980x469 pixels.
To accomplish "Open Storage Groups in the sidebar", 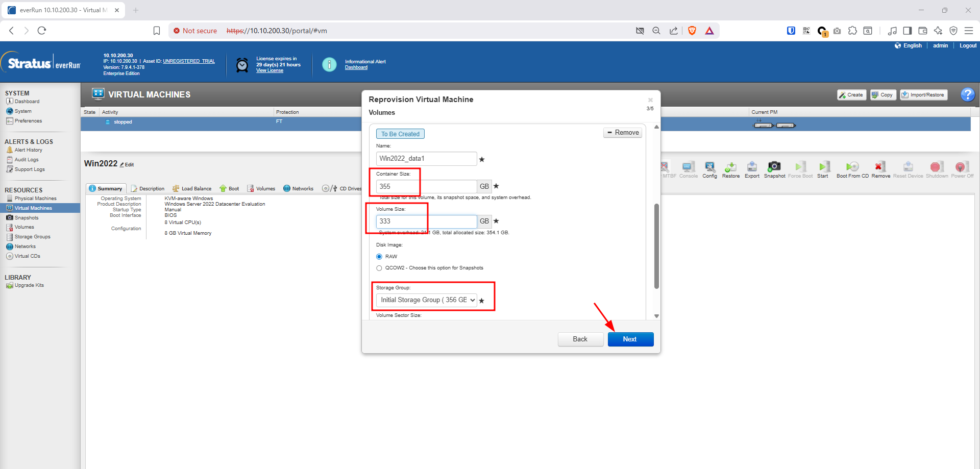I will [x=32, y=237].
